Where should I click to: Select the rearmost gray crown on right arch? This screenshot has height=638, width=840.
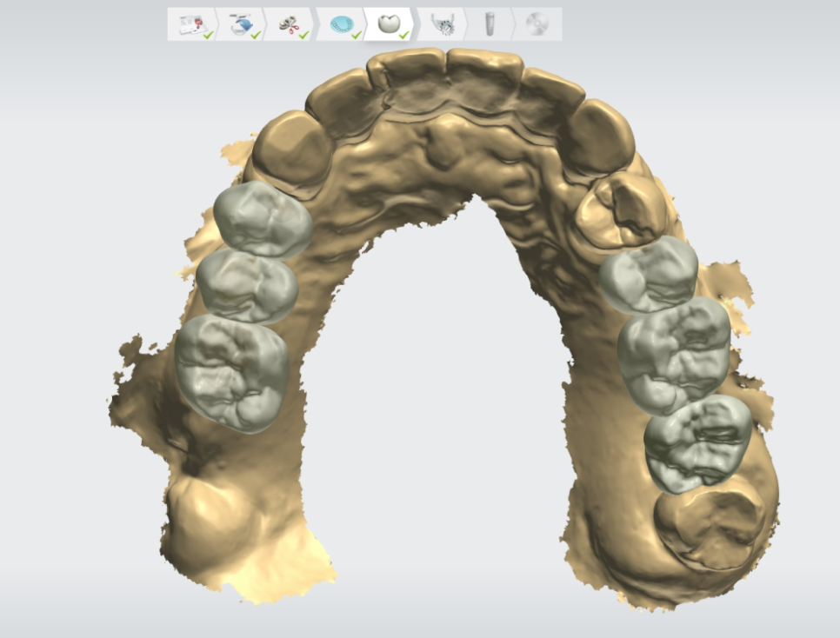tap(697, 442)
